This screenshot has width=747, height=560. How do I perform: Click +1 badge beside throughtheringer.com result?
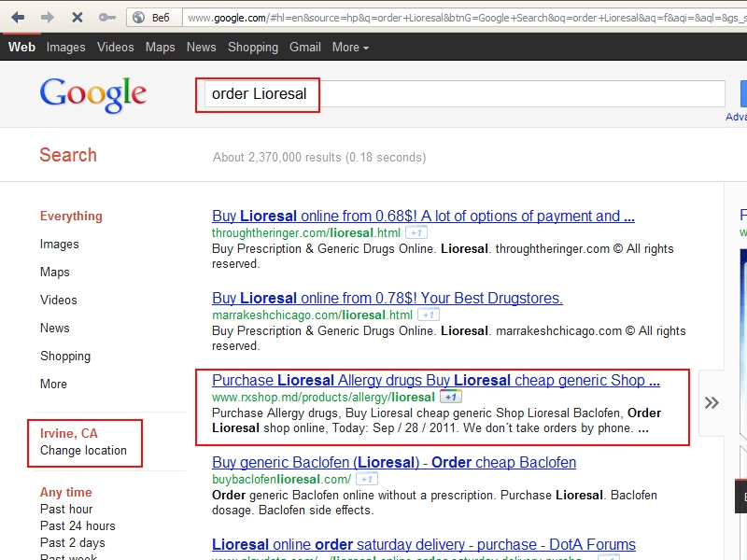coord(416,232)
